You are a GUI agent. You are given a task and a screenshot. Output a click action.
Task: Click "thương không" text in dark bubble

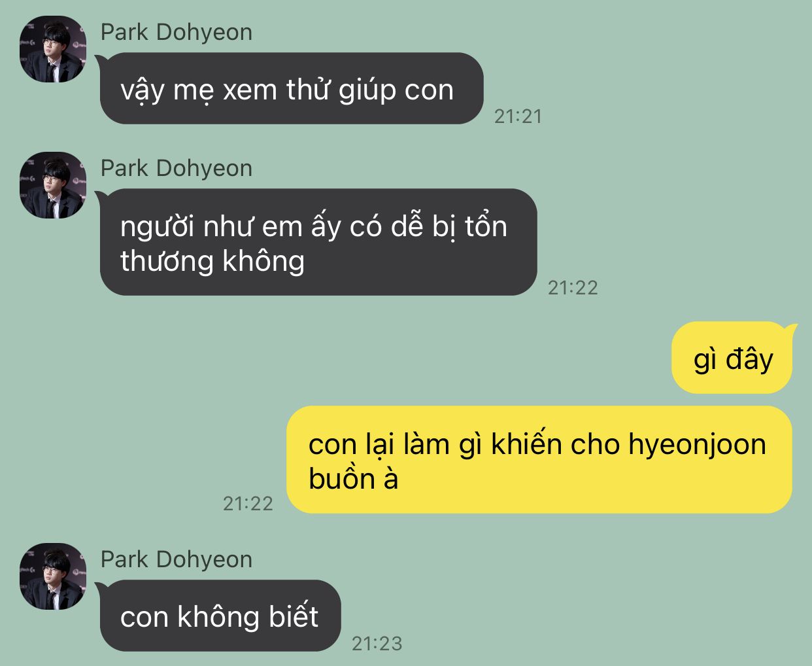[212, 261]
